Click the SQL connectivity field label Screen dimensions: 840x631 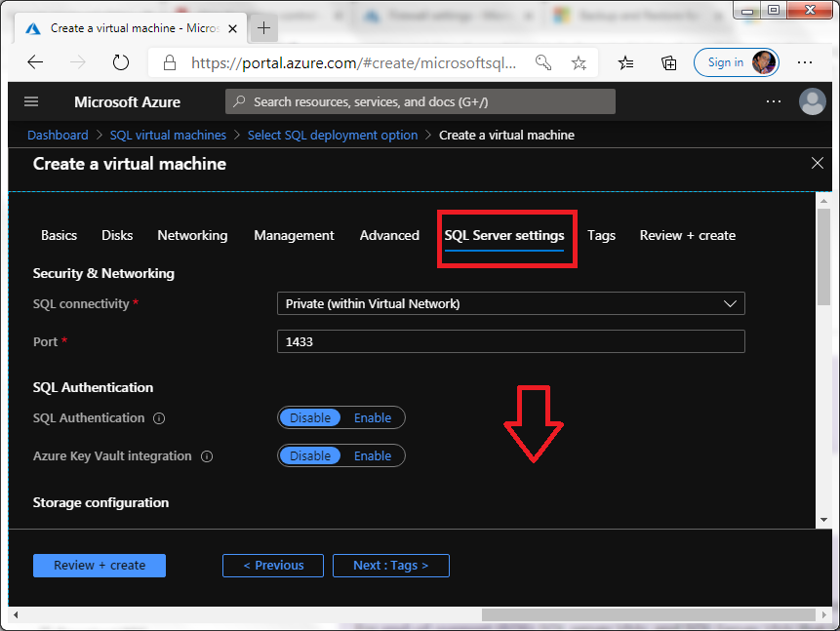[81, 303]
